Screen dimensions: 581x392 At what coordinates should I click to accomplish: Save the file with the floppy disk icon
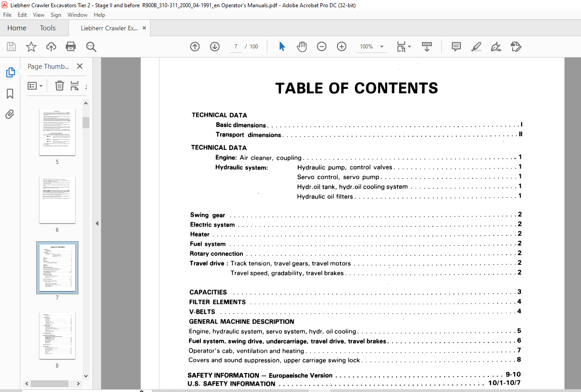click(11, 47)
